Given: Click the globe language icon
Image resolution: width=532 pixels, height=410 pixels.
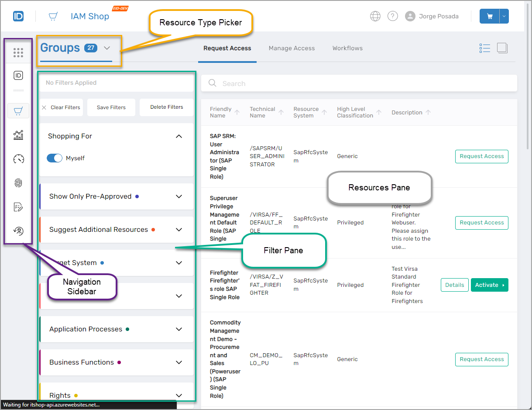Looking at the screenshot, I should 375,16.
